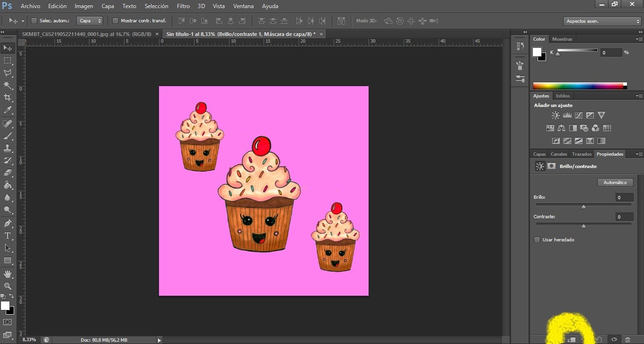Select the Brush tool
Image resolution: width=644 pixels, height=344 pixels.
click(x=8, y=136)
